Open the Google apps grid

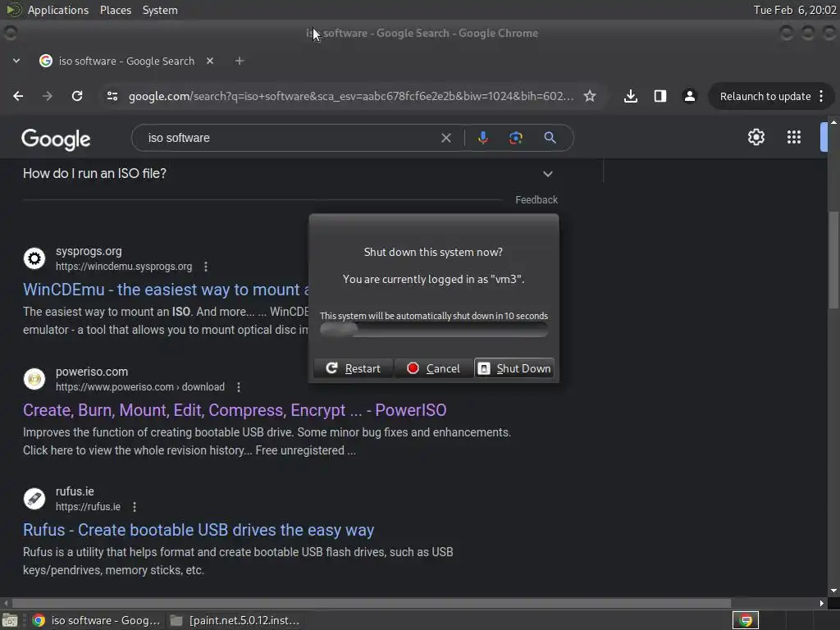pyautogui.click(x=794, y=137)
